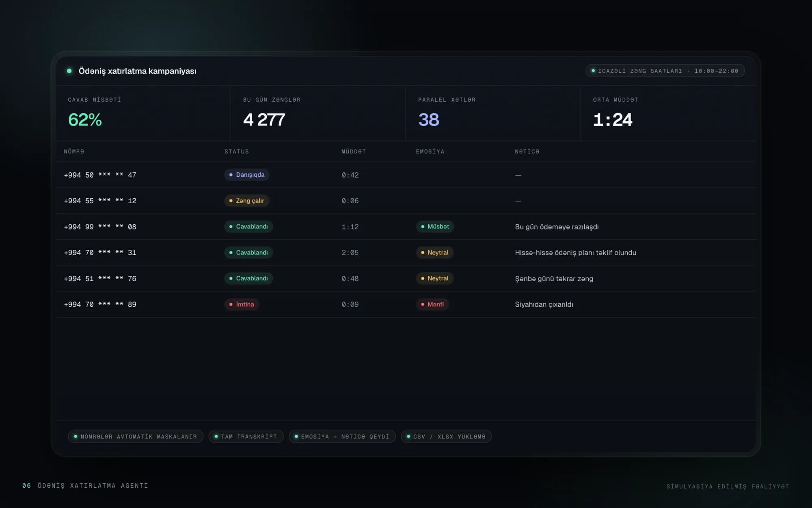Image resolution: width=812 pixels, height=508 pixels.
Task: Click '06 Ödəniş xatırlatma agenti' footer label
Action: point(85,486)
